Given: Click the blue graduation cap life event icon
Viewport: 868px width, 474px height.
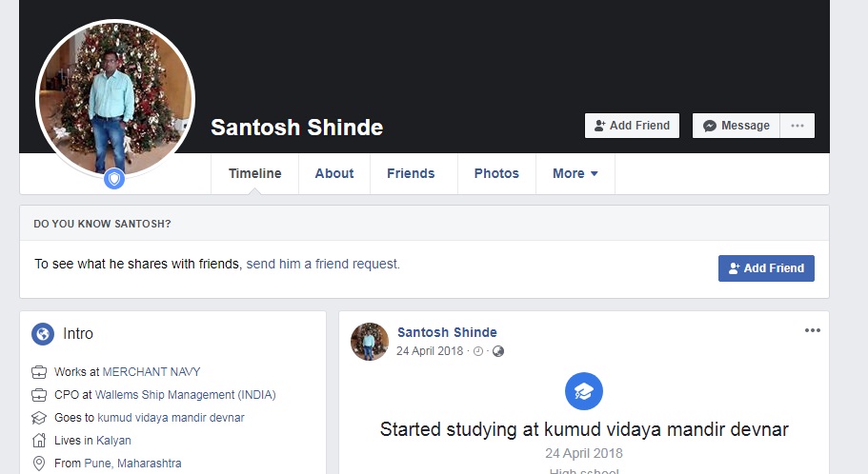Looking at the screenshot, I should pos(584,391).
